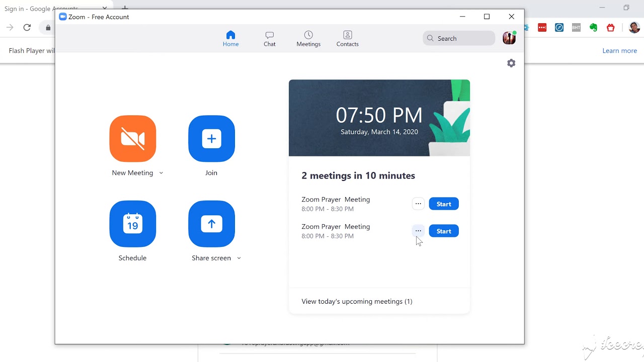Click the first Zoom Prayer Meeting title
This screenshot has width=644, height=362.
point(336,200)
